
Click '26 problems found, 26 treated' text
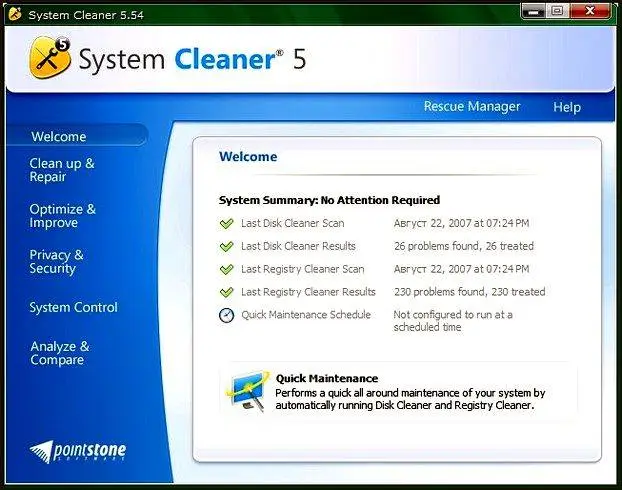click(x=464, y=246)
